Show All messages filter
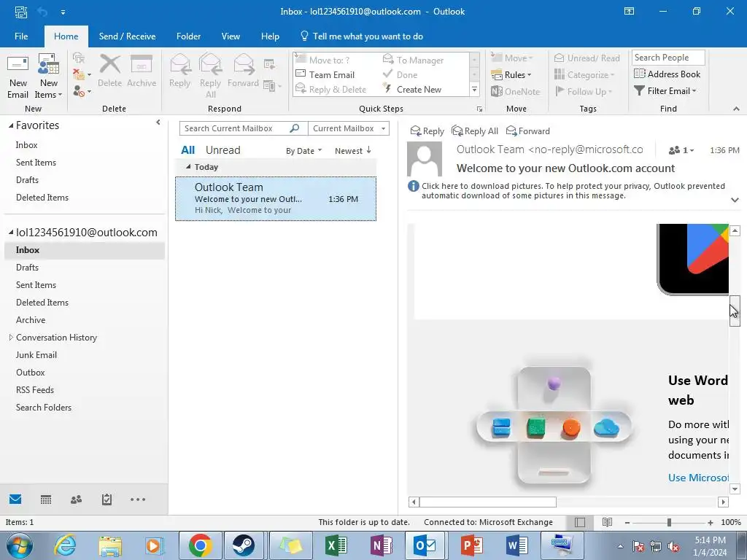The image size is (747, 560). 187,150
